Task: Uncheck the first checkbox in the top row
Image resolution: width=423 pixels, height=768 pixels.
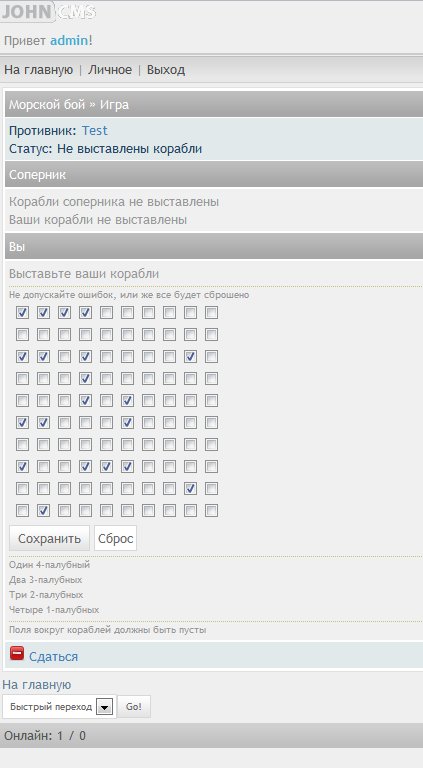Action: [22, 312]
